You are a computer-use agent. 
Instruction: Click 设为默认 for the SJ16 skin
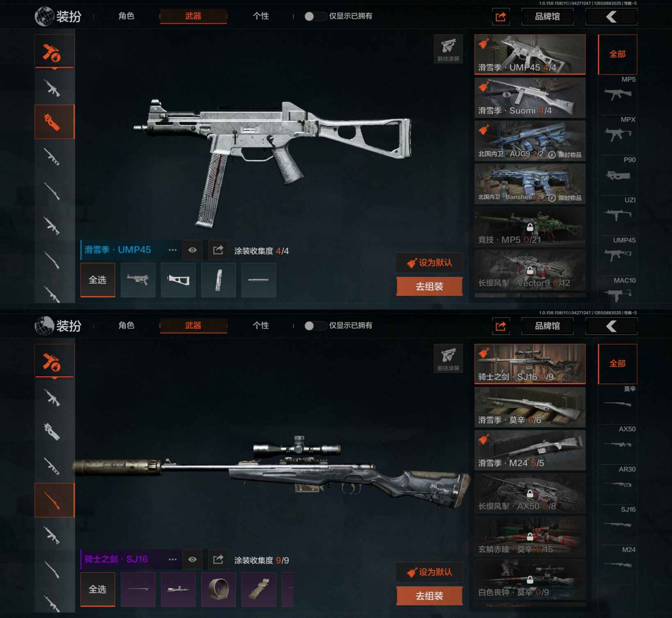[430, 572]
